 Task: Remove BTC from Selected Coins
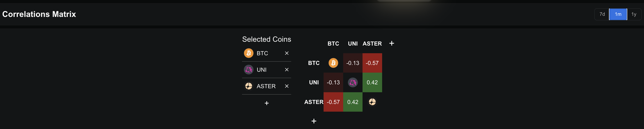(286, 53)
